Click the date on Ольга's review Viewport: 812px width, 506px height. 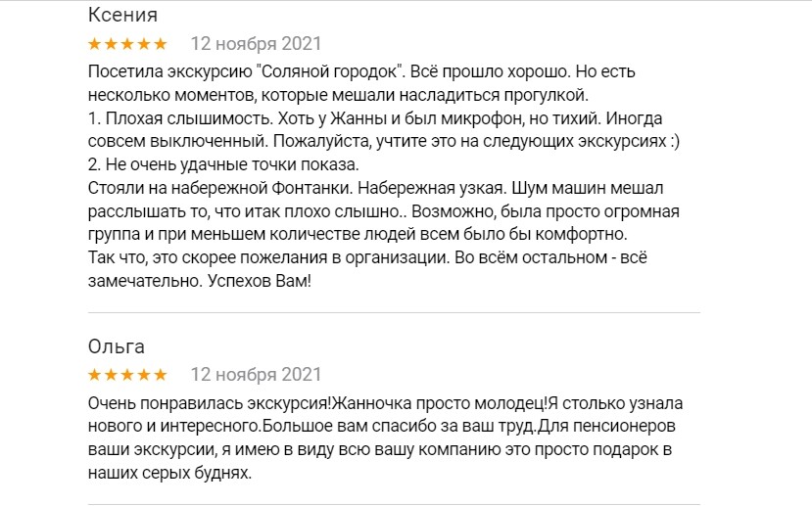click(x=255, y=375)
